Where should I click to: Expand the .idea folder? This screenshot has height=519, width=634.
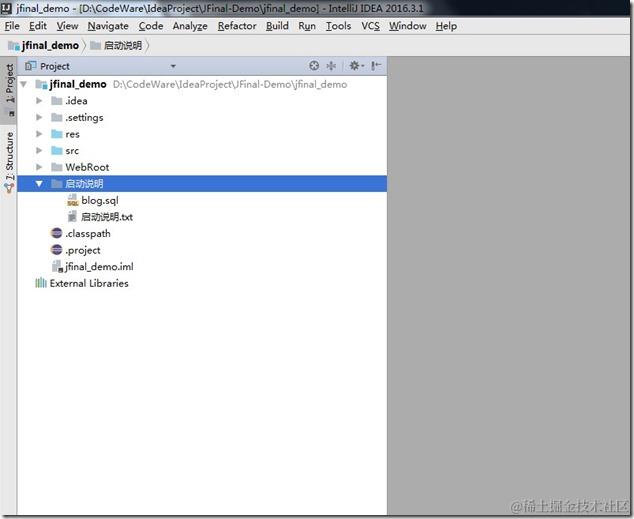coord(39,101)
